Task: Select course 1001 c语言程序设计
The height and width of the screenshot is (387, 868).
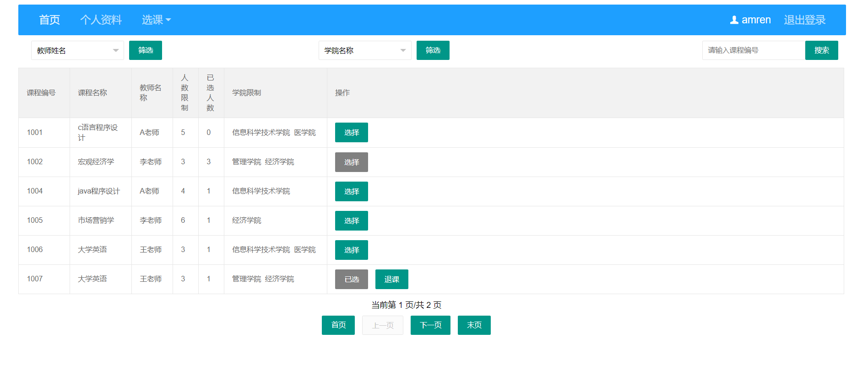Action: click(x=352, y=133)
